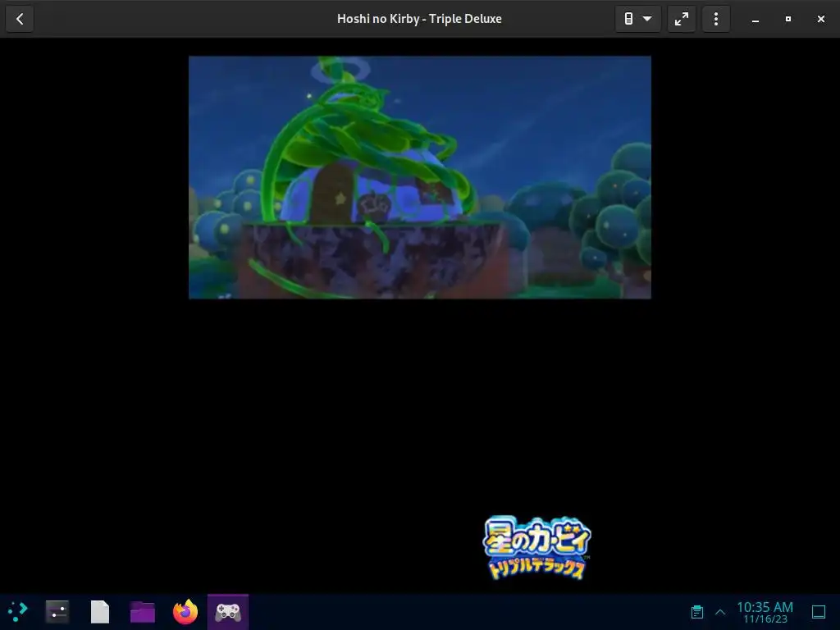
Task: Open the screen layout dropdown
Action: 637,20
